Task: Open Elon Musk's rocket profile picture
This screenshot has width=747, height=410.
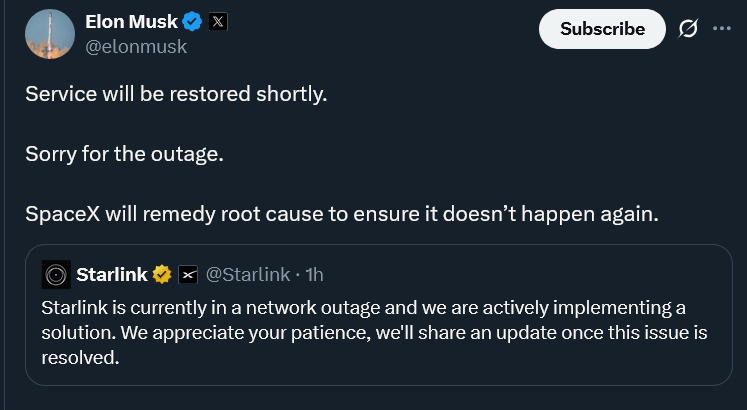Action: coord(50,33)
